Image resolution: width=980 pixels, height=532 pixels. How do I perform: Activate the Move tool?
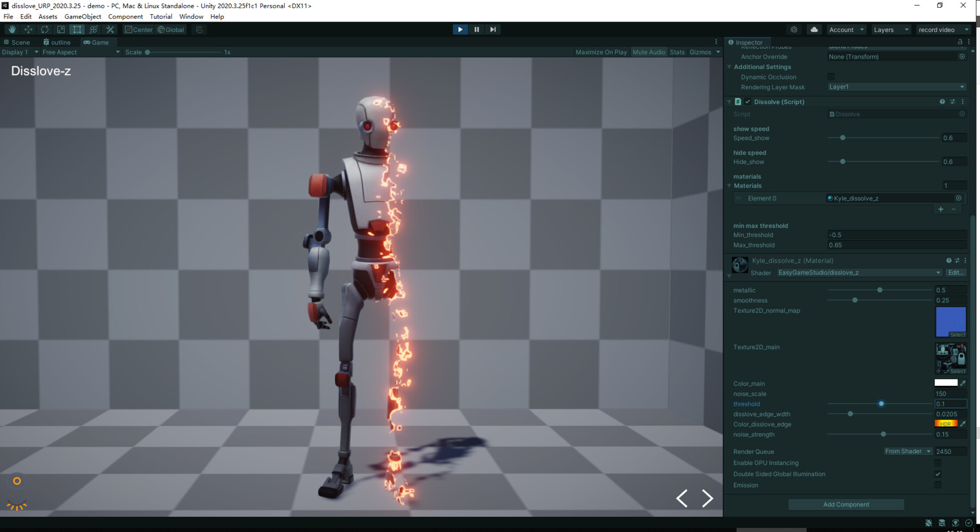[28, 29]
